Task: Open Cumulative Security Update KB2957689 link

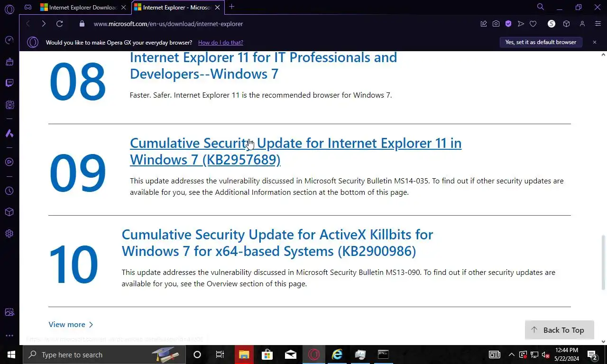Action: [x=295, y=151]
